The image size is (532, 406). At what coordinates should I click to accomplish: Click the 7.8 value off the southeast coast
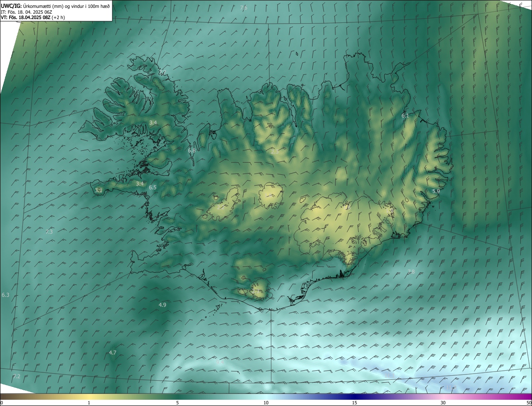[x=411, y=271]
